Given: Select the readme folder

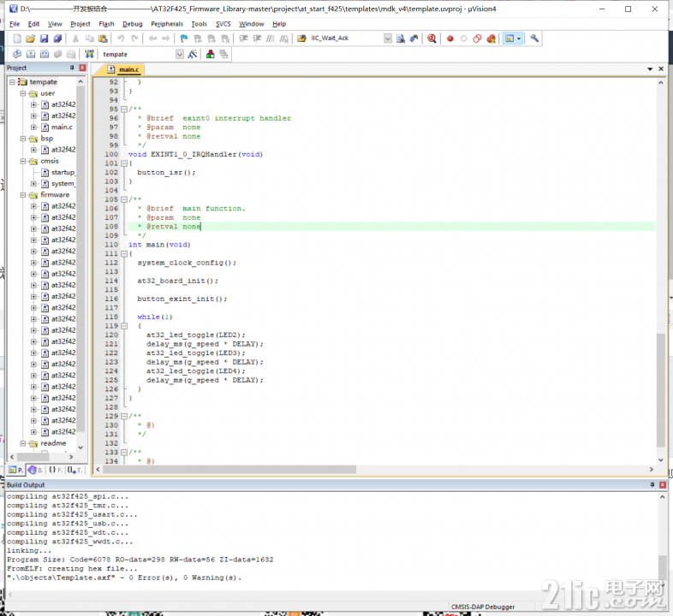Looking at the screenshot, I should pyautogui.click(x=53, y=443).
